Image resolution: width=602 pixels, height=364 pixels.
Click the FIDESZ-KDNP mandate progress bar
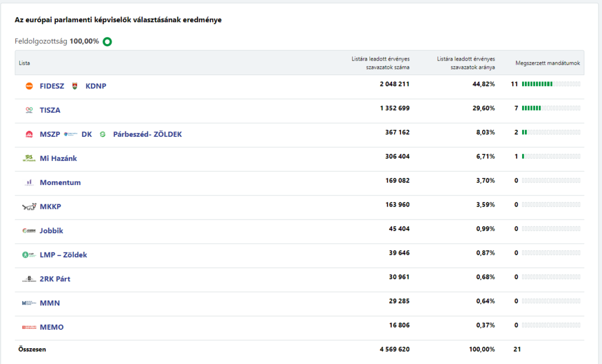[551, 85]
